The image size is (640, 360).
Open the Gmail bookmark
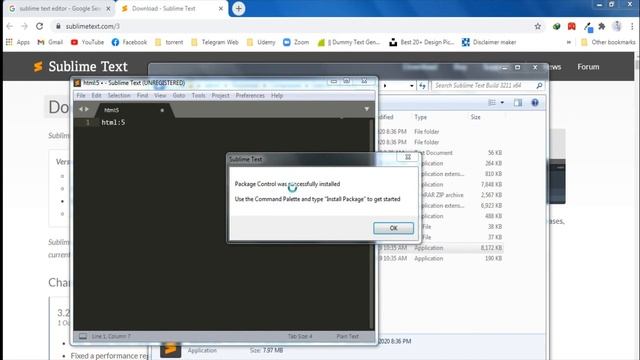pyautogui.click(x=50, y=42)
